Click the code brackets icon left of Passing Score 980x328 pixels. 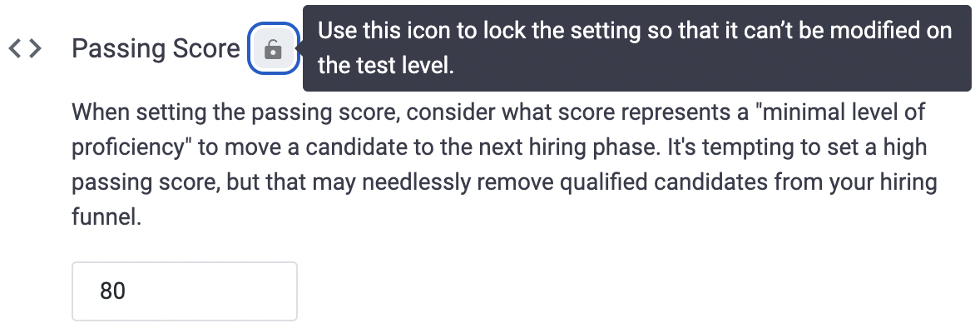(x=25, y=48)
